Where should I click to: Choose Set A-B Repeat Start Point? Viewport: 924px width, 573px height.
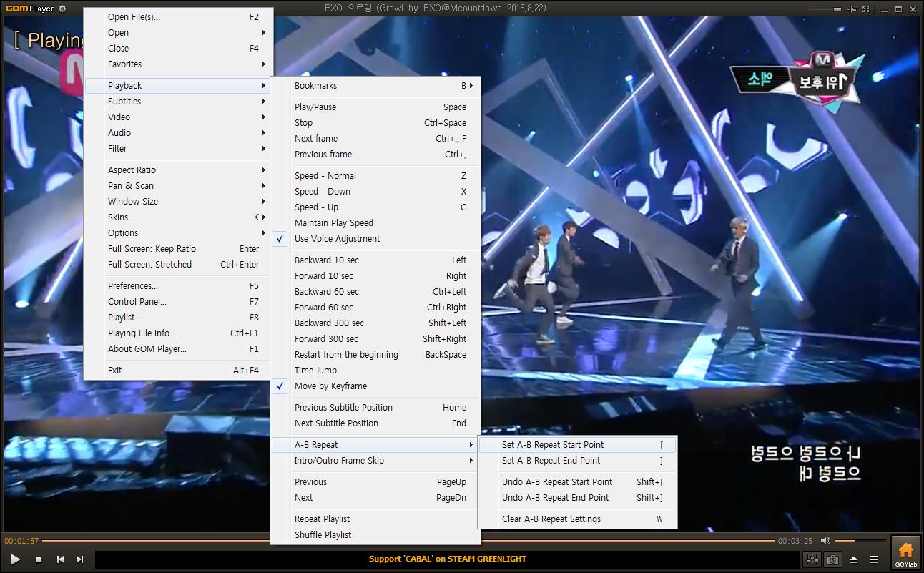(577, 445)
